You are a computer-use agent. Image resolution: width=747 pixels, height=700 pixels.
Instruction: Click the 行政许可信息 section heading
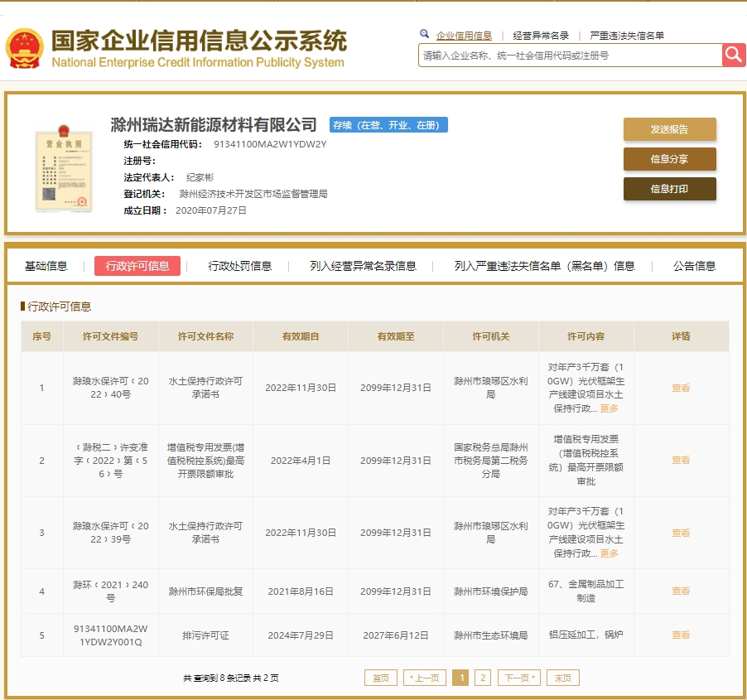59,307
